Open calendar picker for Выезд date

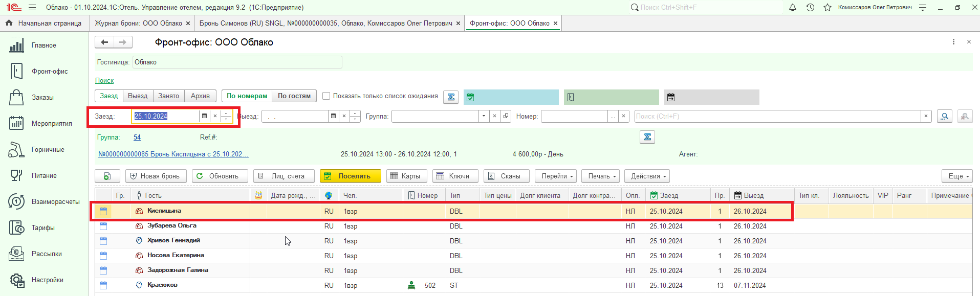(x=333, y=117)
